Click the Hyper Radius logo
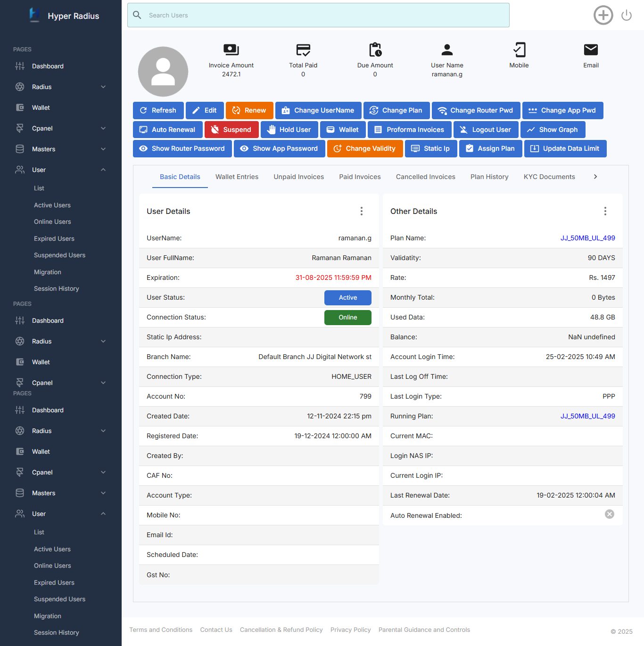The image size is (644, 646). click(34, 15)
